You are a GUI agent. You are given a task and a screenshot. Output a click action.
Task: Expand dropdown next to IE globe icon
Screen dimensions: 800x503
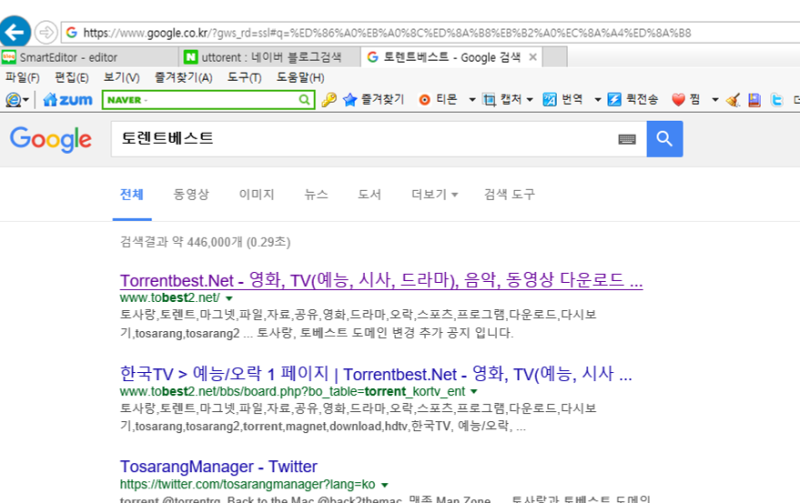tap(26, 99)
